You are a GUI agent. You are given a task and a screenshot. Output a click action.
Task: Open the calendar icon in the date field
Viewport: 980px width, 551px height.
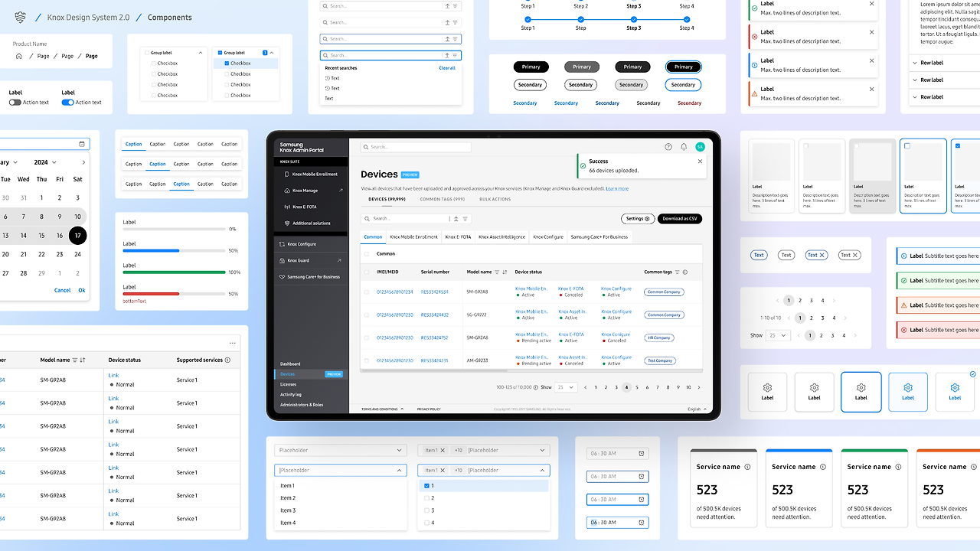coord(82,144)
